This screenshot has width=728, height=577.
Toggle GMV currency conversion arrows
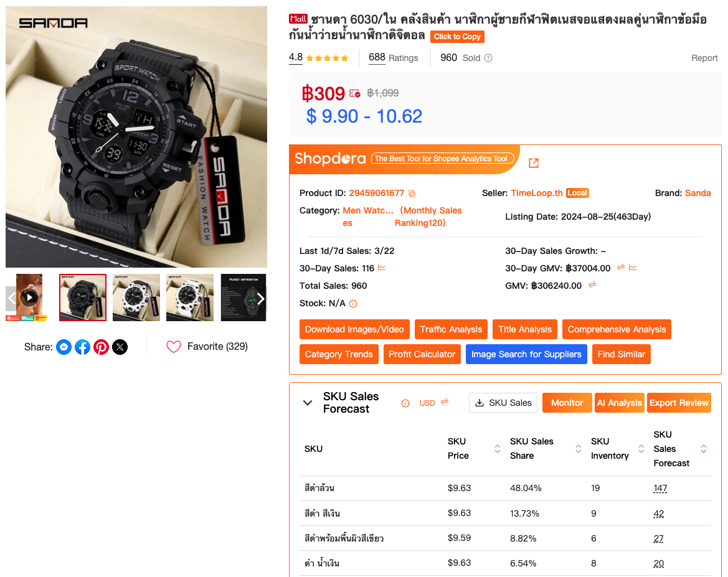coord(592,285)
